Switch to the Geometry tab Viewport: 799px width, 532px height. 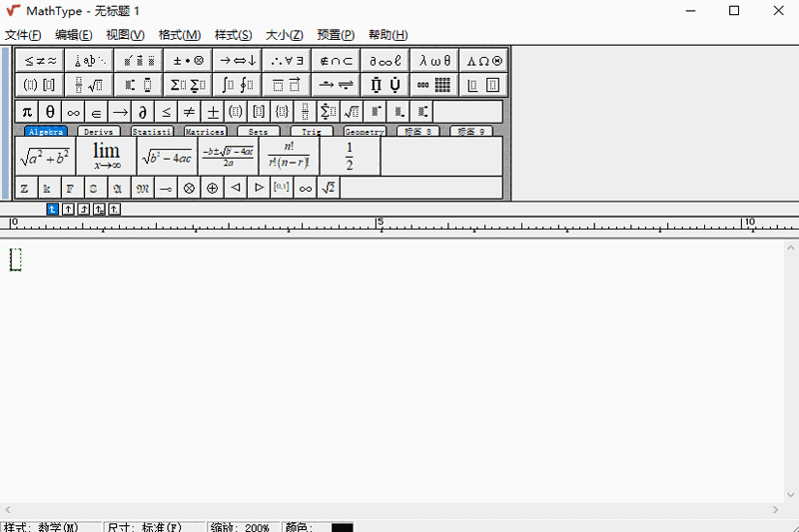tap(365, 132)
